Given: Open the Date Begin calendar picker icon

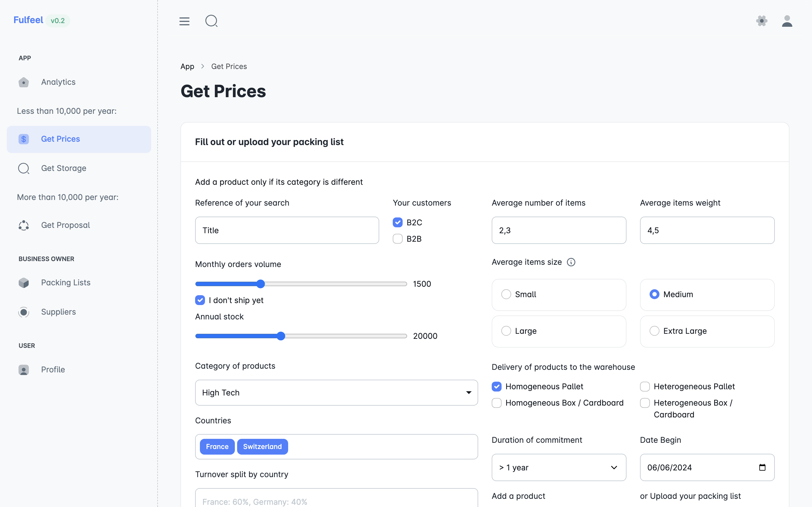Looking at the screenshot, I should click(762, 468).
